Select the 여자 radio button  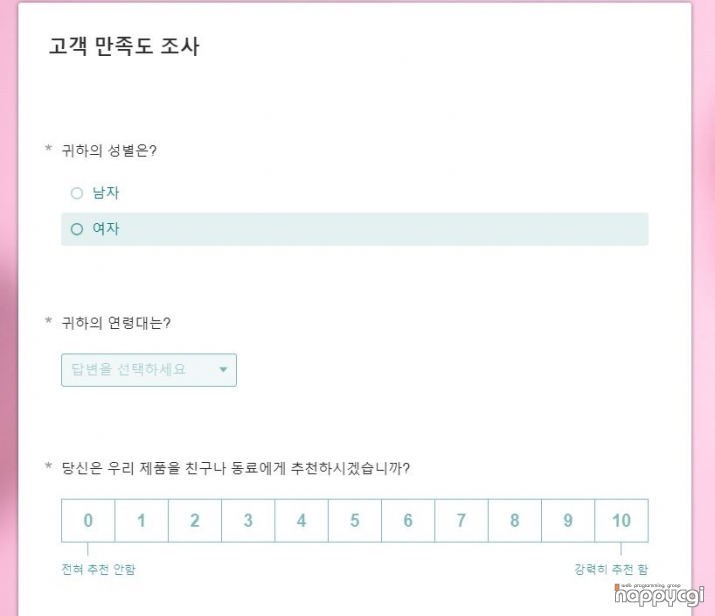click(77, 229)
